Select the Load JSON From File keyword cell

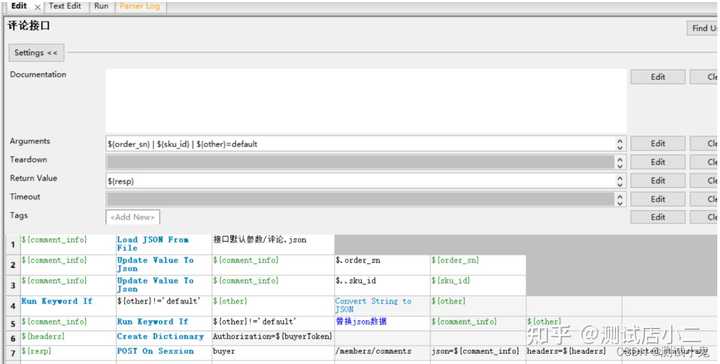pos(163,244)
